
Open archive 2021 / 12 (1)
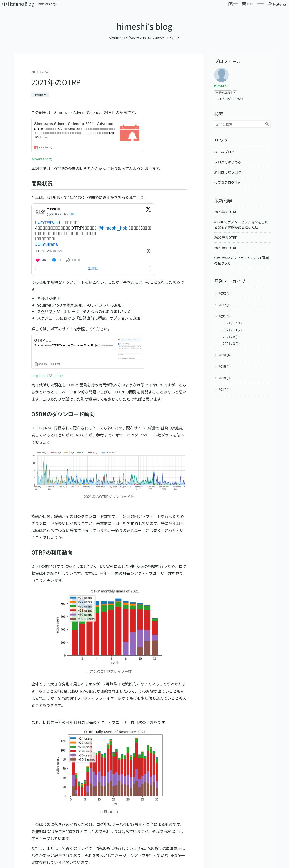click(232, 323)
